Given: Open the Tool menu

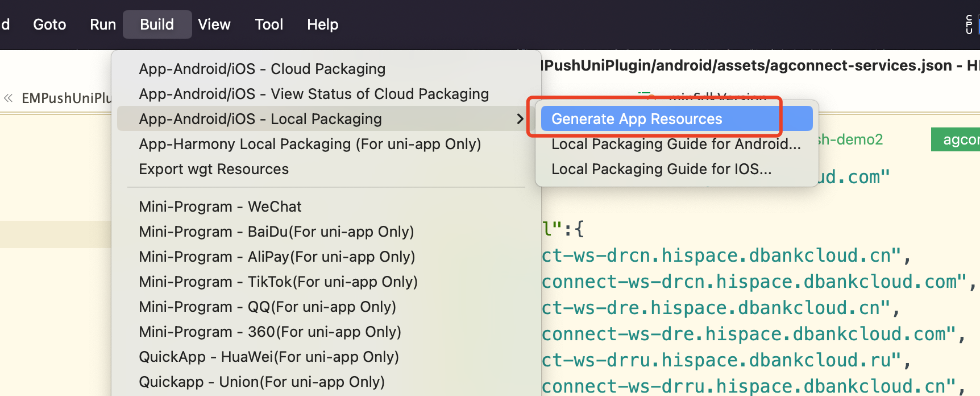Looking at the screenshot, I should pos(269,24).
